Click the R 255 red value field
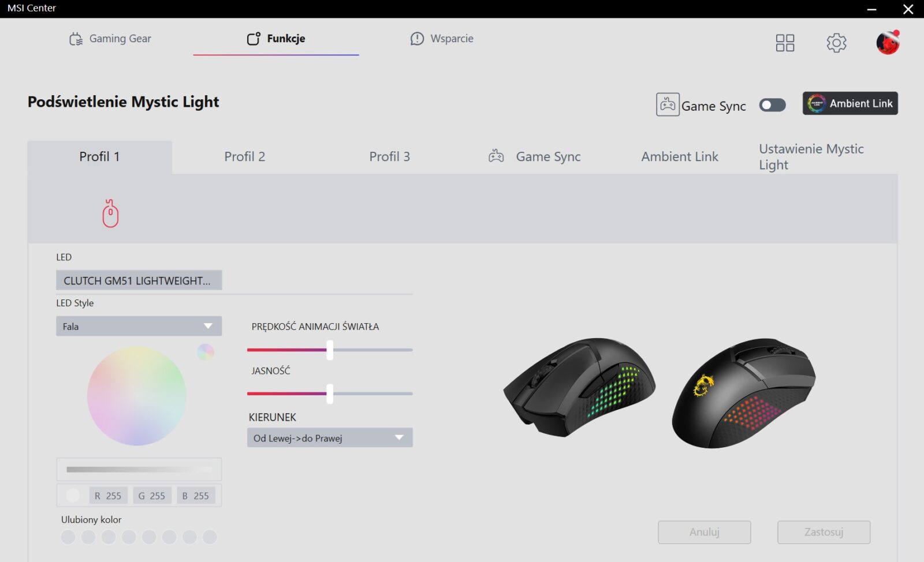The image size is (924, 562). [108, 496]
